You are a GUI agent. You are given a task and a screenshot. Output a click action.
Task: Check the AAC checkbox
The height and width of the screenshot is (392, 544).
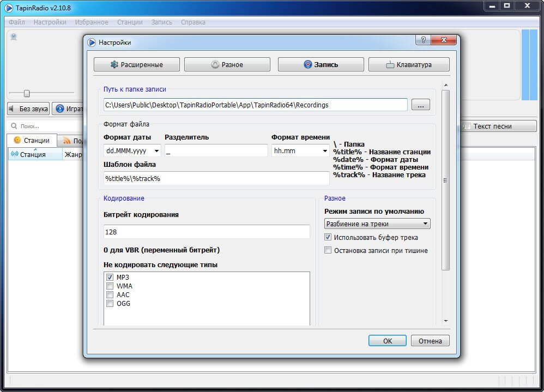[110, 295]
